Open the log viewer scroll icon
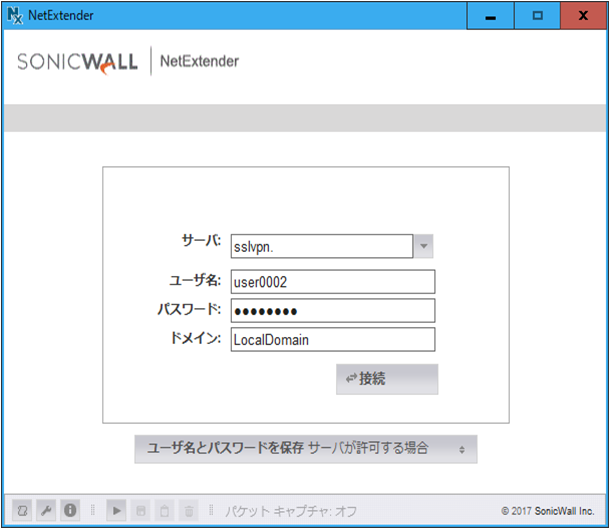610x529 pixels. point(22,510)
